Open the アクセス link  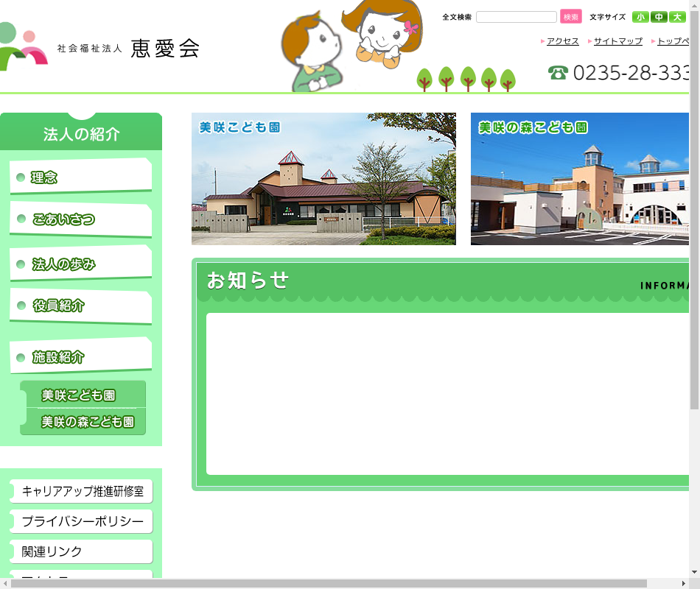point(562,41)
